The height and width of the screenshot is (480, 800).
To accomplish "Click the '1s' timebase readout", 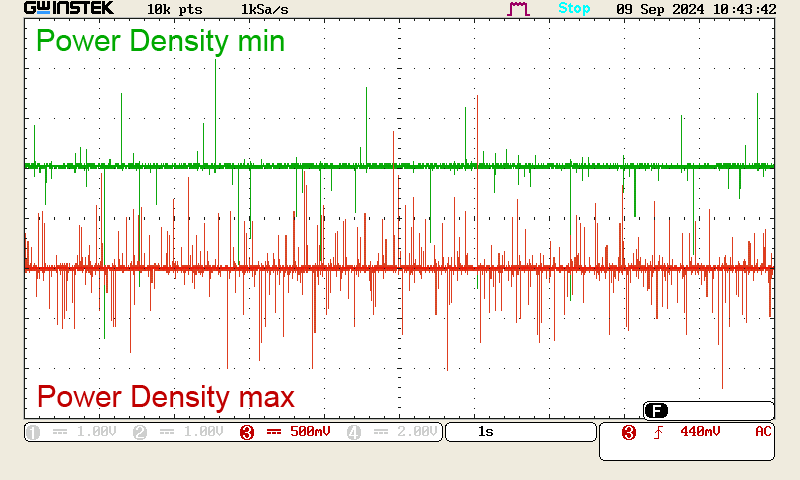I will [486, 432].
